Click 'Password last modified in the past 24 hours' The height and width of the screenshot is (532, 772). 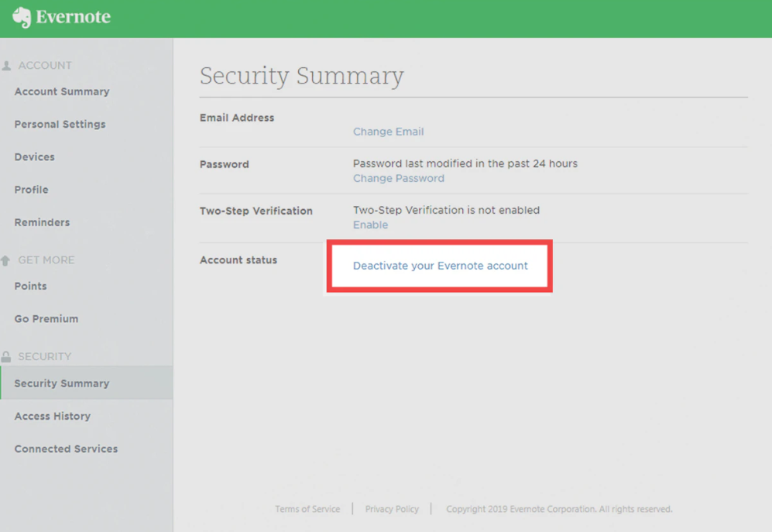[465, 163]
